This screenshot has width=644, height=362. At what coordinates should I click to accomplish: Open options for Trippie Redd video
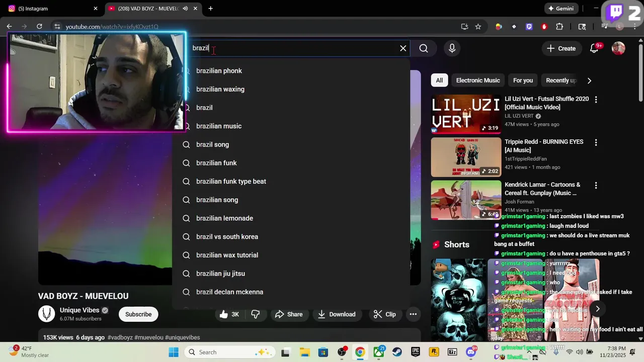pyautogui.click(x=596, y=143)
